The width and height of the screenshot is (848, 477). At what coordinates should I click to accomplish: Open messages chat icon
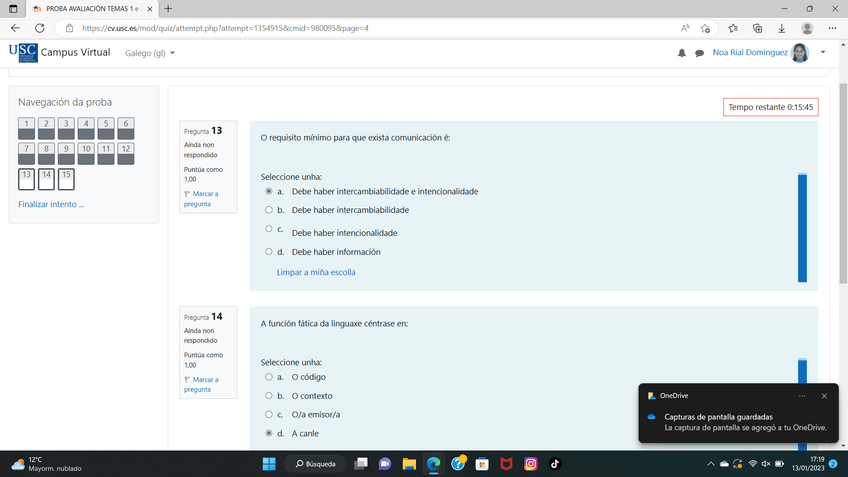click(x=699, y=53)
